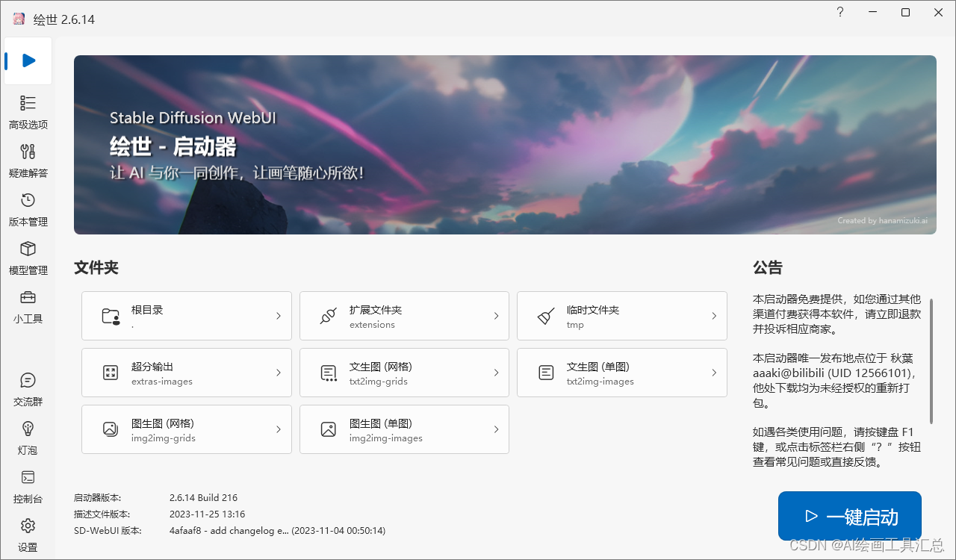Click the Stable Diffusion WebUI banner image

[x=505, y=145]
